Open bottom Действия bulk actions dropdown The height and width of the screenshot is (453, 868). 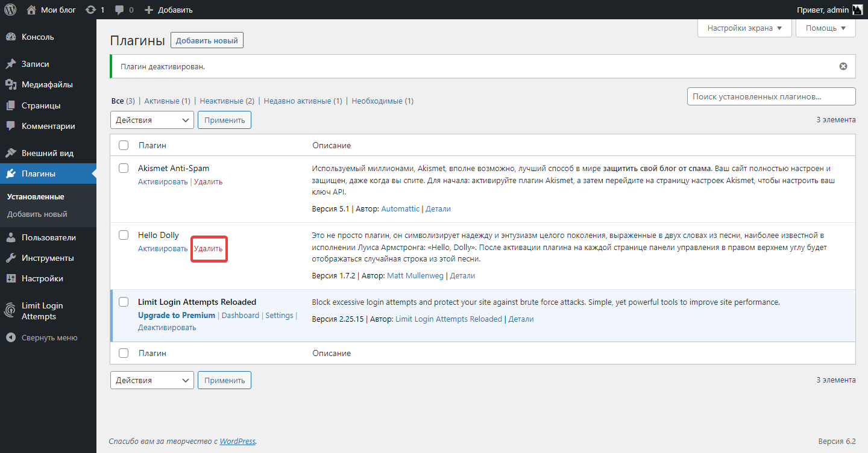point(153,380)
